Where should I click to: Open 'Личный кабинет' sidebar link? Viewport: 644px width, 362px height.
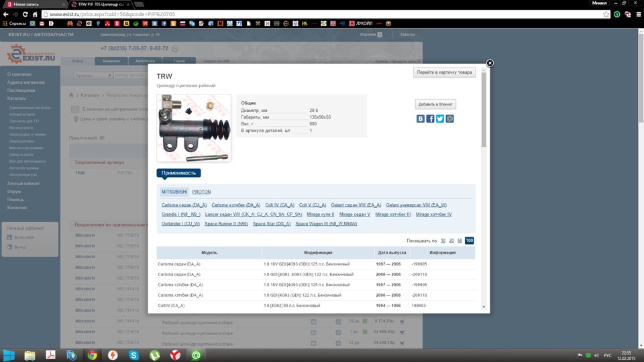pos(23,184)
